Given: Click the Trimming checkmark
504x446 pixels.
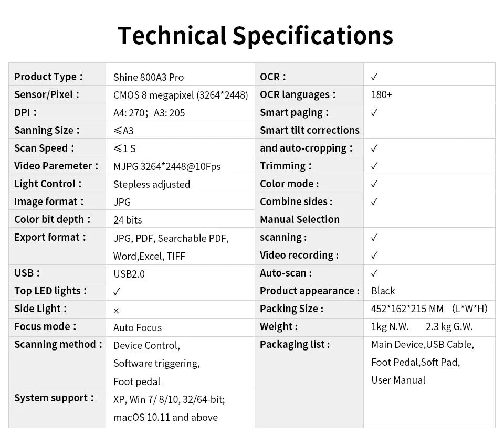Looking at the screenshot, I should tap(374, 166).
